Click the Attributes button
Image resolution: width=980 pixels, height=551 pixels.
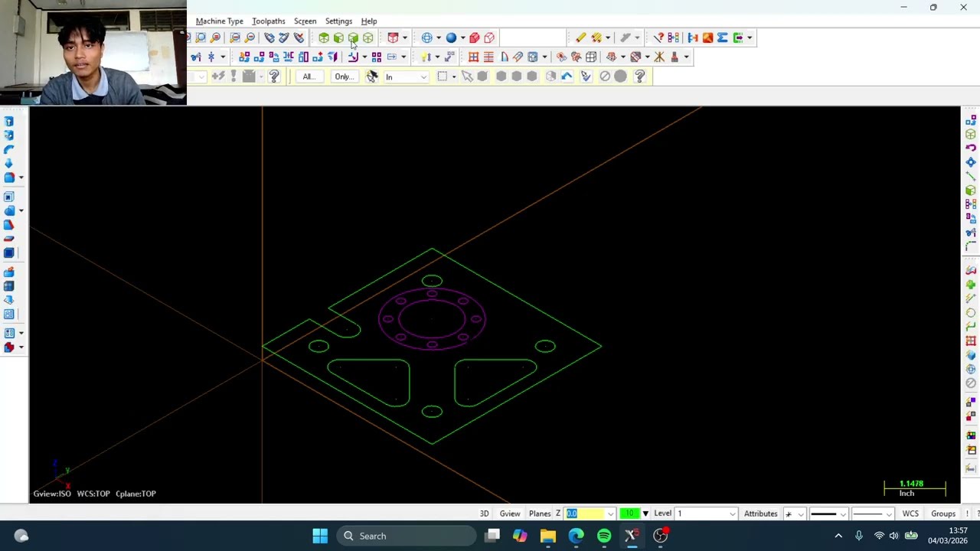(761, 514)
